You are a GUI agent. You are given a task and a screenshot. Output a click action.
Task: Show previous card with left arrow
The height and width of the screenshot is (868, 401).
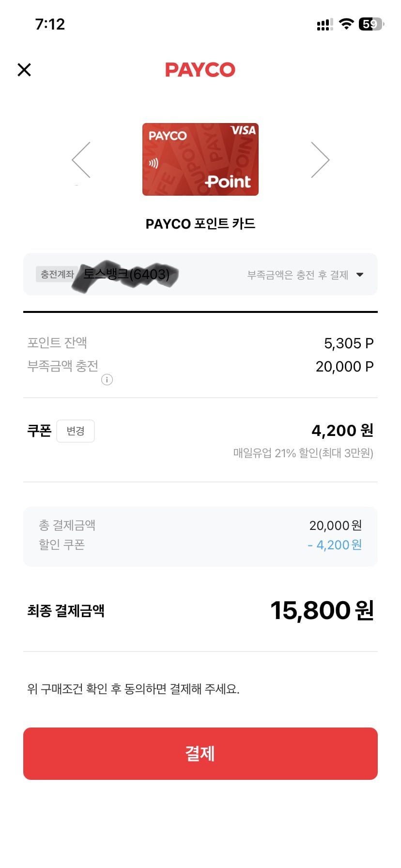[81, 160]
